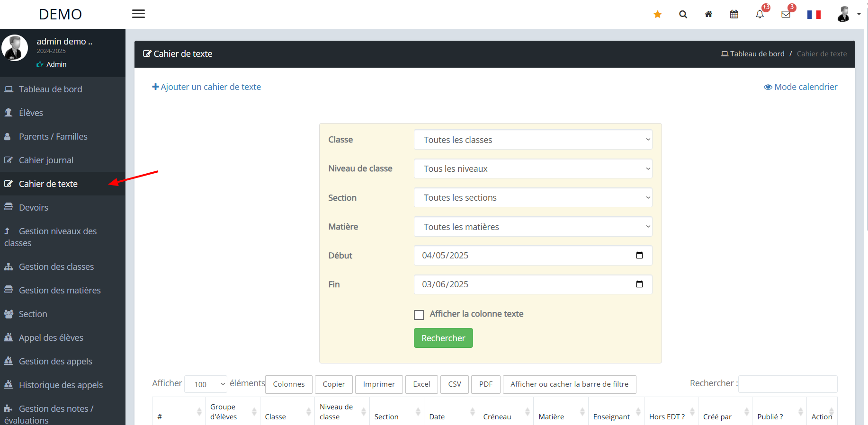Open the mail envelope icon
Viewport: 868px width, 425px height.
coord(786,14)
